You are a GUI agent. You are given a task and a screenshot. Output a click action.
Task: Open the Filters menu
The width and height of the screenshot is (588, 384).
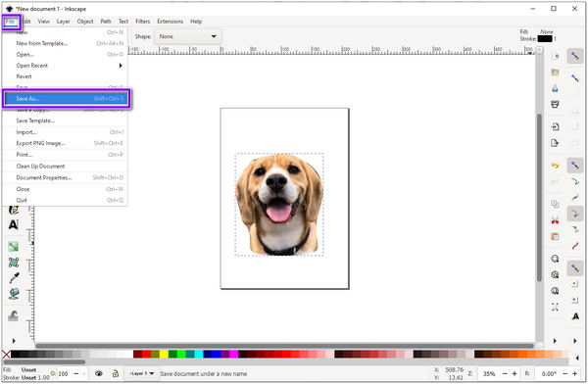(x=142, y=22)
